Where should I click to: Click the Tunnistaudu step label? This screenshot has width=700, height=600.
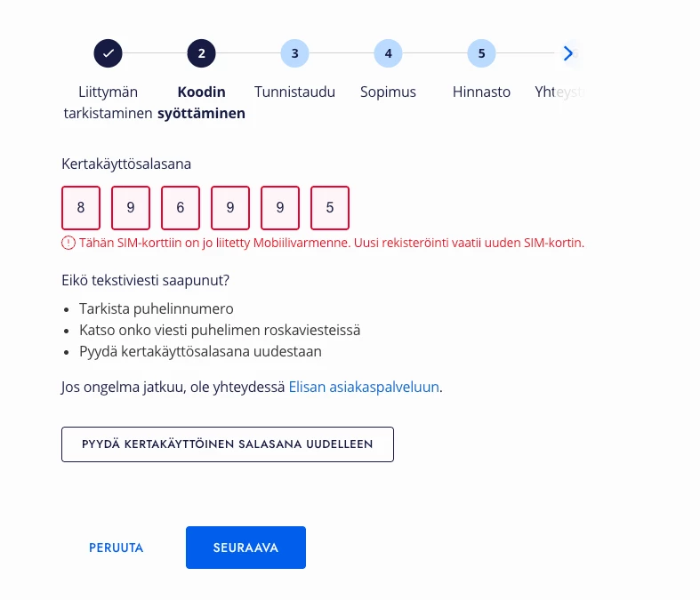294,92
